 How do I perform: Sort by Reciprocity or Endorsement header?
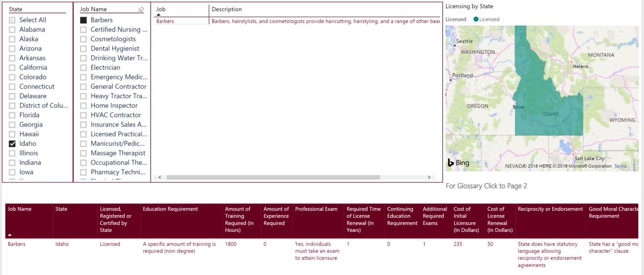tap(550, 209)
